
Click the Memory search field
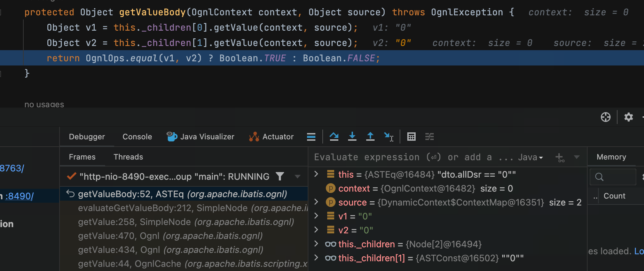coord(613,177)
